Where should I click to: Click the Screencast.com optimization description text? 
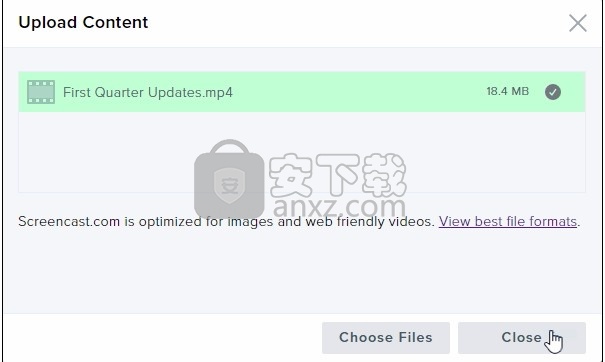click(226, 222)
